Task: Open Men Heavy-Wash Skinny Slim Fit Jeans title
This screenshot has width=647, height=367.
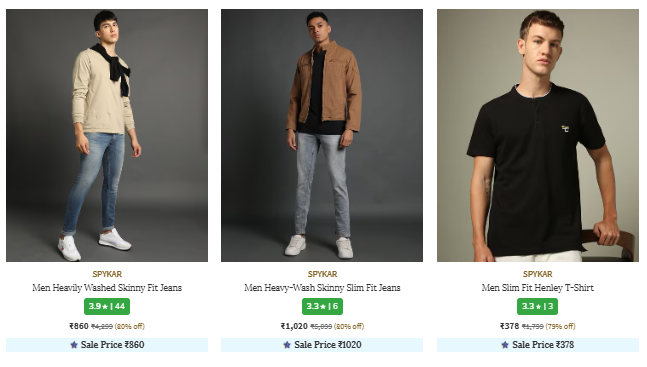Action: pyautogui.click(x=322, y=288)
